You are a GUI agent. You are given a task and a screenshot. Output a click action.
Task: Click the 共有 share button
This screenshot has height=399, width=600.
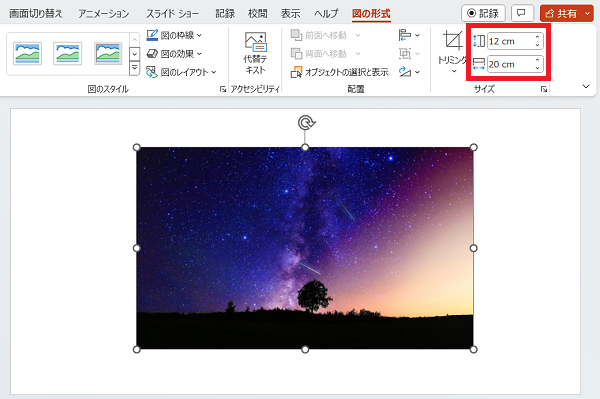pyautogui.click(x=561, y=13)
